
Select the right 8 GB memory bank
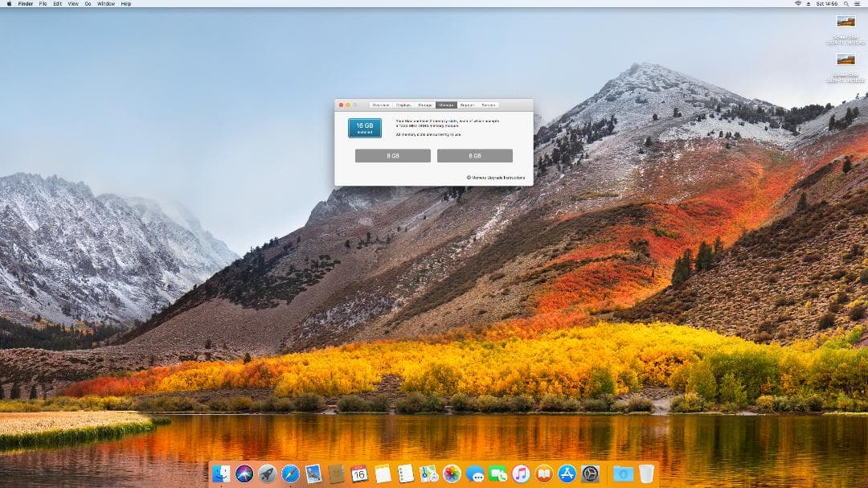475,155
